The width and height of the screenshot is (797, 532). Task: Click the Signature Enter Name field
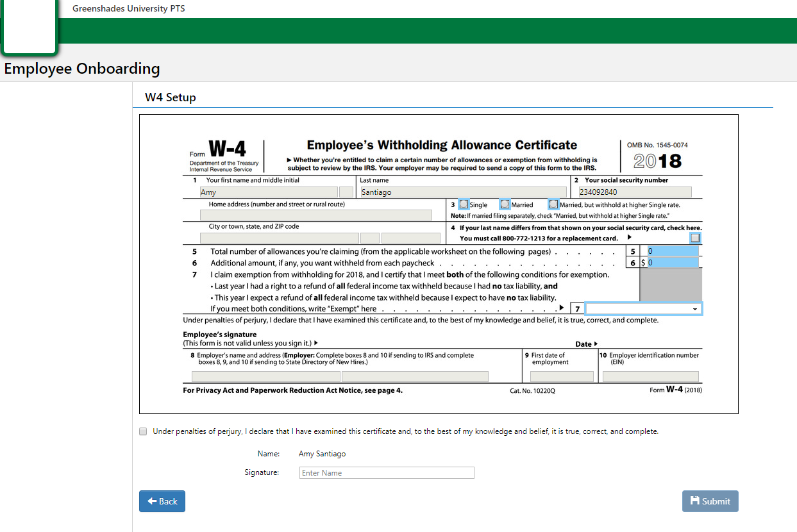(x=387, y=473)
